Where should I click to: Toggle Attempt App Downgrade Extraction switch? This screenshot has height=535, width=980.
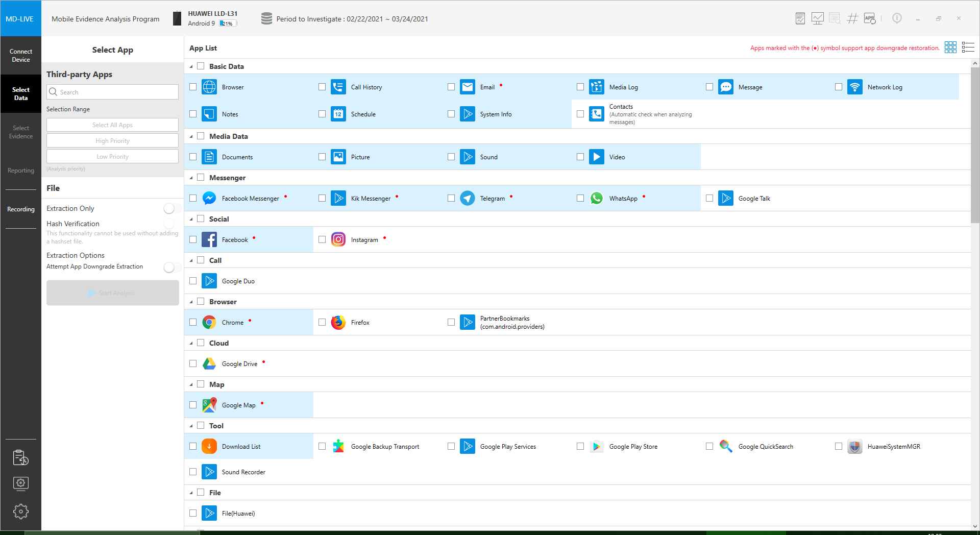(x=171, y=267)
